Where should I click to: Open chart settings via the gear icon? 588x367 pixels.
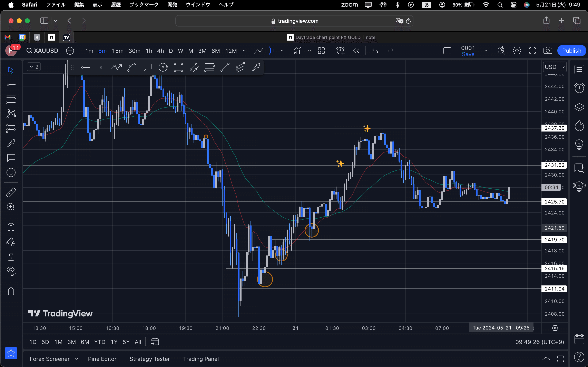517,51
